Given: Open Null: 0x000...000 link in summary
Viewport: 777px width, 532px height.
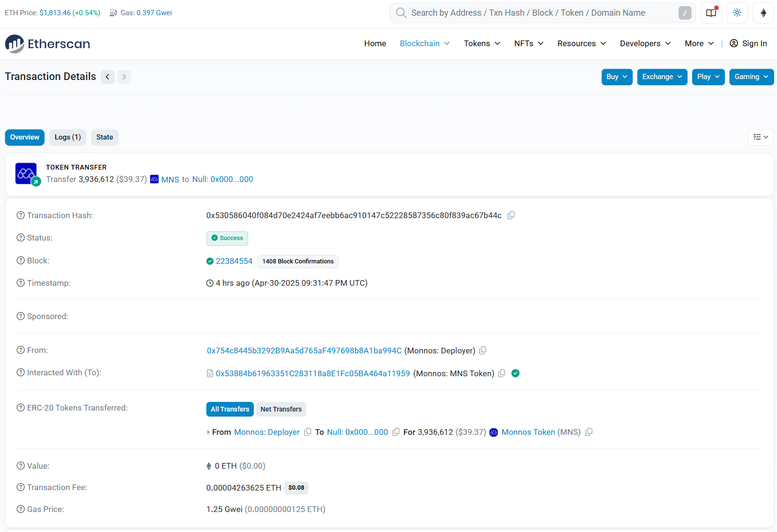Looking at the screenshot, I should coord(222,179).
